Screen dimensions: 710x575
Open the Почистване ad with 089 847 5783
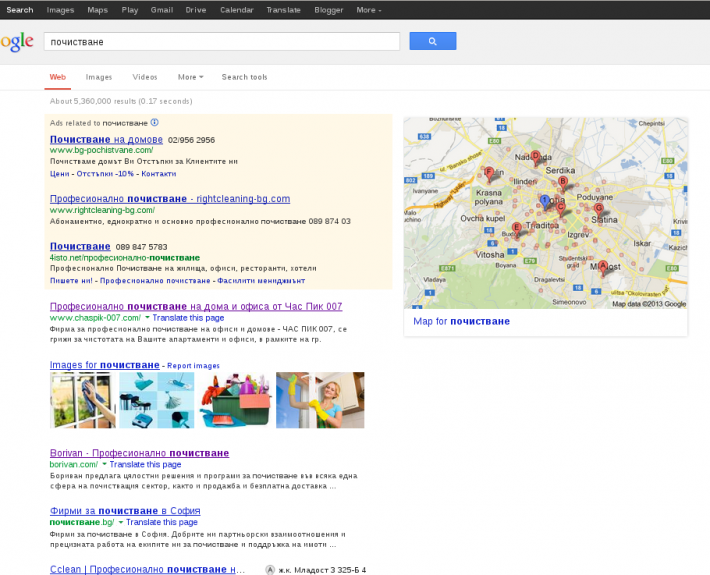pyautogui.click(x=80, y=246)
